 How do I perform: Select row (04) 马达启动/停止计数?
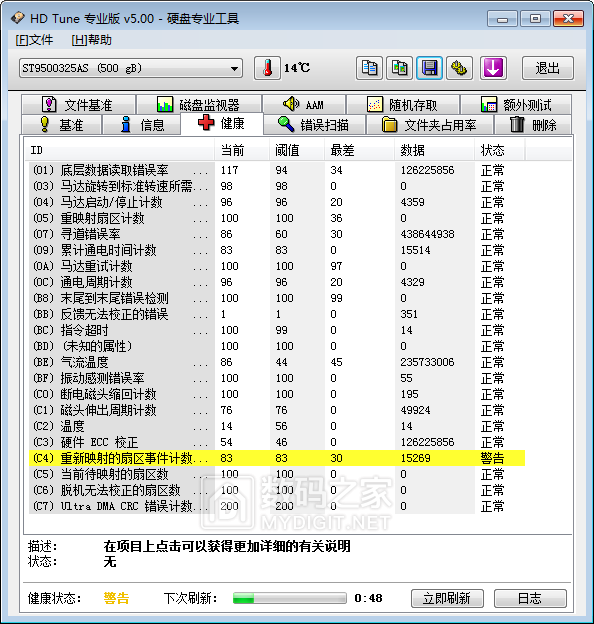(x=277, y=202)
